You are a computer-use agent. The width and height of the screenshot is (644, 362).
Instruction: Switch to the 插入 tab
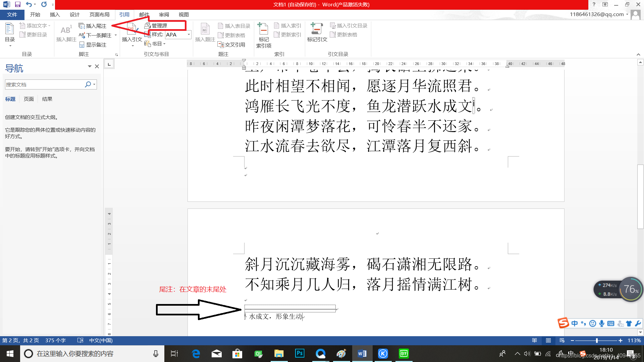pyautogui.click(x=55, y=14)
